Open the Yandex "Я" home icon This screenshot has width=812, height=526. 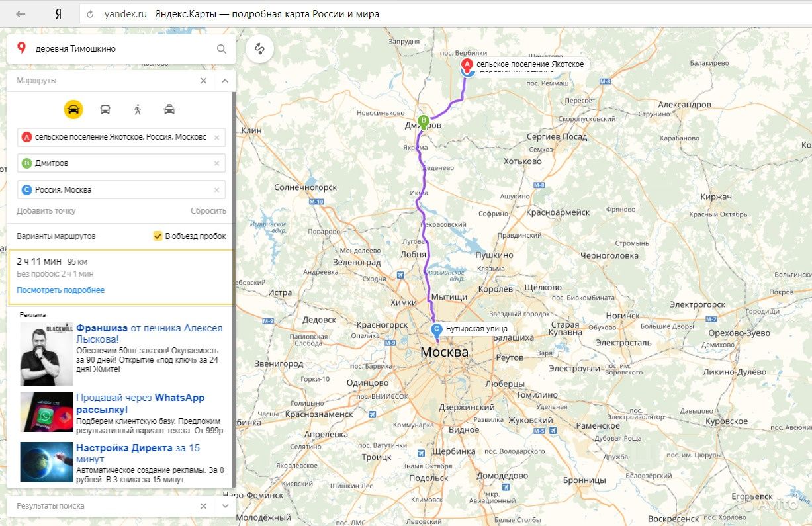pyautogui.click(x=58, y=14)
